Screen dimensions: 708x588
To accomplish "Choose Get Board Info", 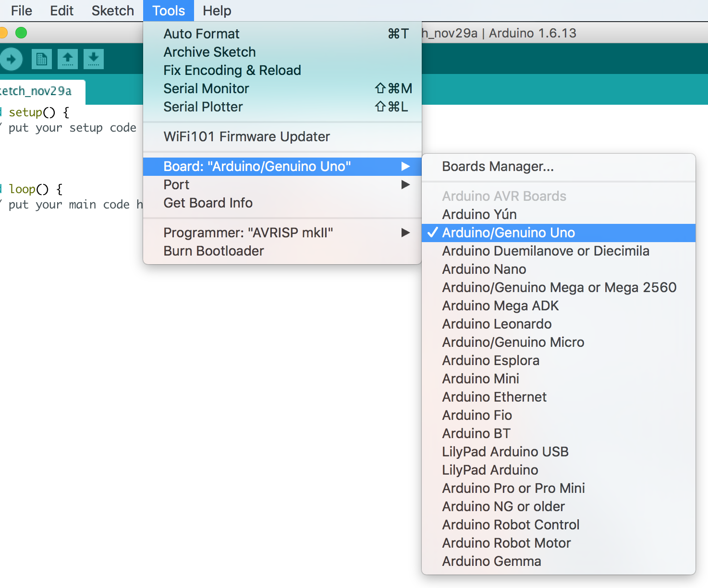I will [282, 203].
